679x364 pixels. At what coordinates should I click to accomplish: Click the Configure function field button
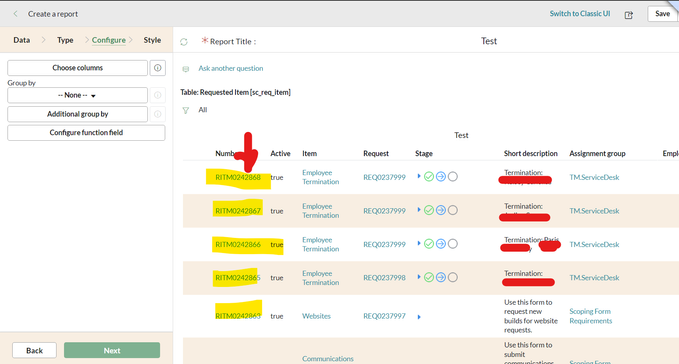(x=86, y=133)
